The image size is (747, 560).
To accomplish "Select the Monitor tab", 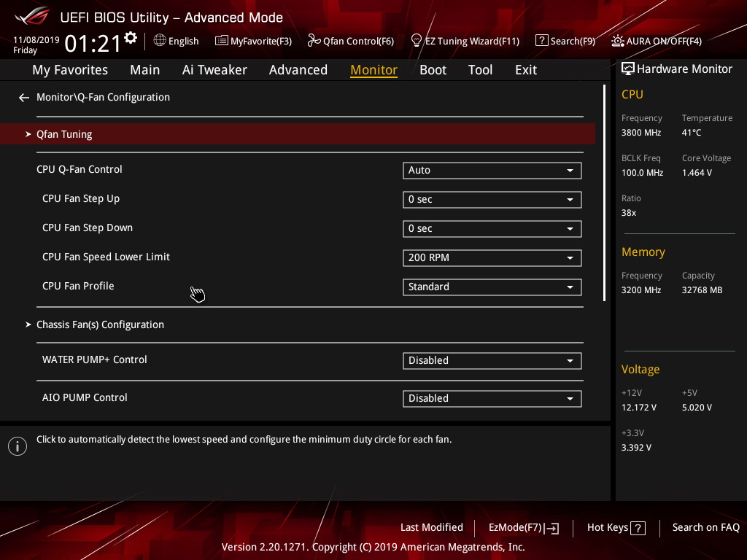I will coord(374,70).
